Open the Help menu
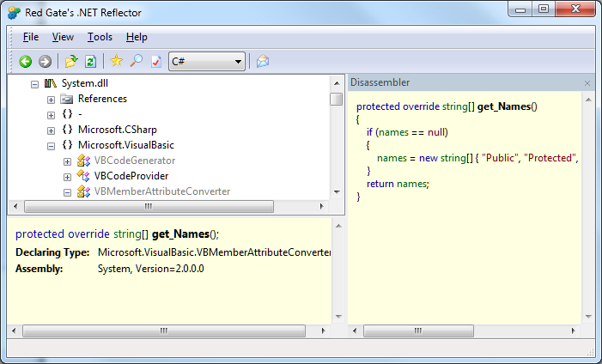Screen dimensions: 602x364 pyautogui.click(x=137, y=37)
